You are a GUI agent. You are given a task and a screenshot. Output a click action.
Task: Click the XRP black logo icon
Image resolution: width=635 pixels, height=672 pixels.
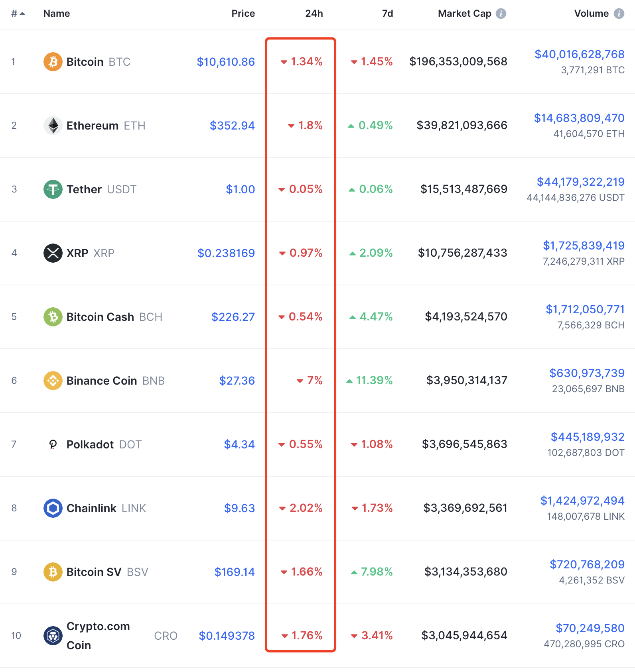(53, 253)
